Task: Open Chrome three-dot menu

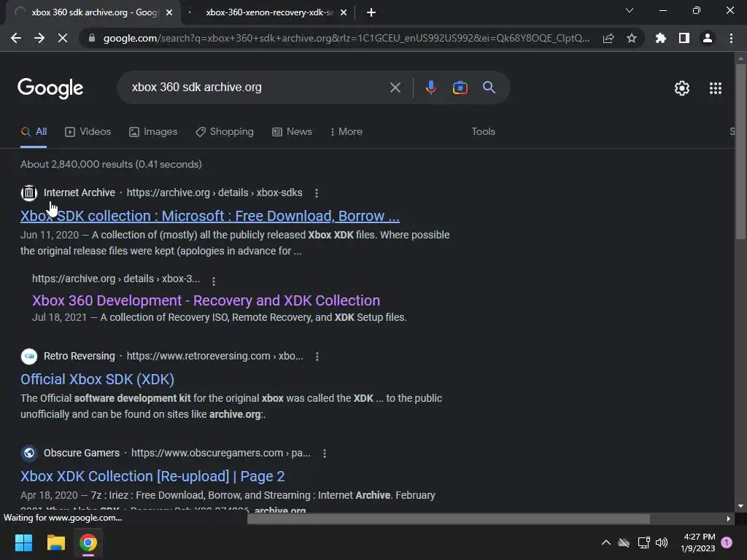Action: 731,38
